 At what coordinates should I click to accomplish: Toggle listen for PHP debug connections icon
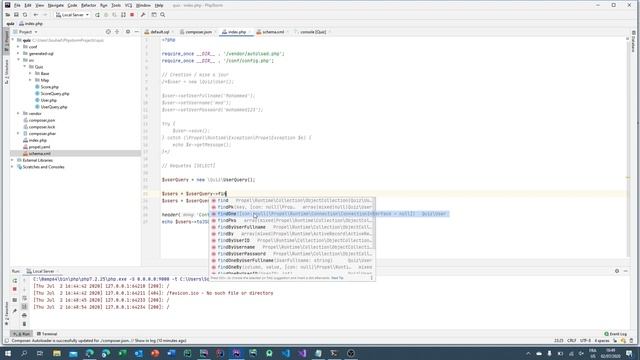pyautogui.click(x=123, y=15)
